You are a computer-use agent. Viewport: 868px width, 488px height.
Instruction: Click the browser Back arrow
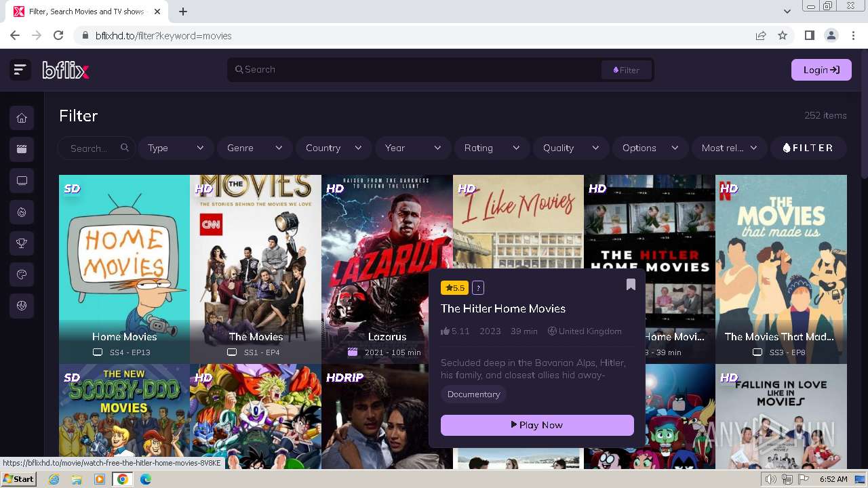[15, 35]
